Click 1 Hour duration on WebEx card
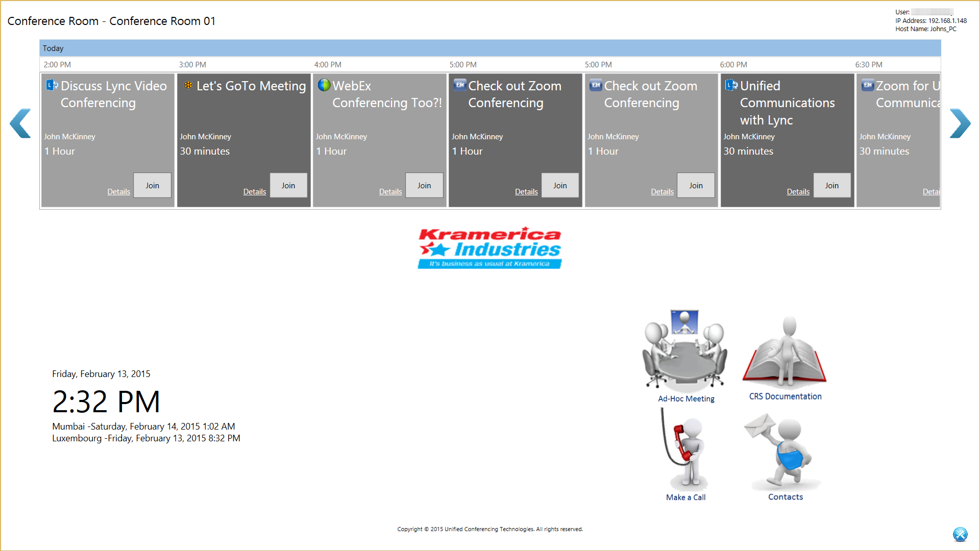This screenshot has height=551, width=980. pyautogui.click(x=331, y=151)
